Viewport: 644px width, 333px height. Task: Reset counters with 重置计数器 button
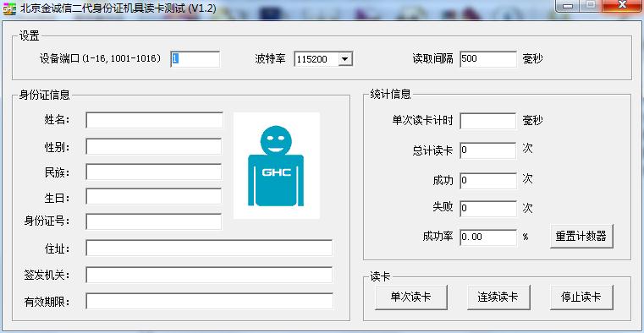[581, 236]
